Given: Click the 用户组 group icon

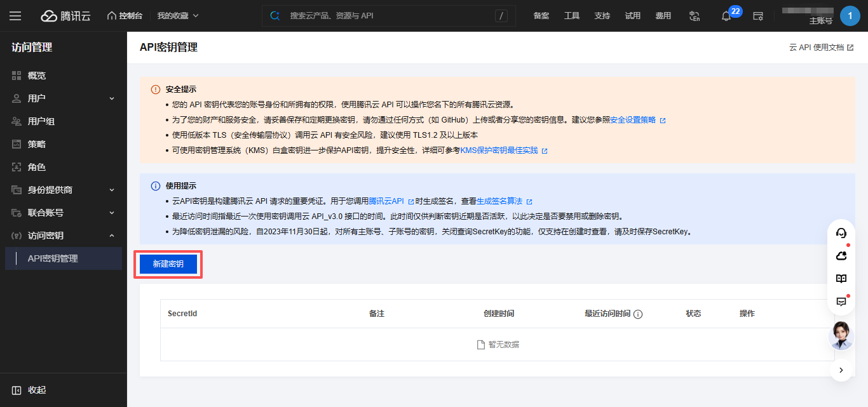Looking at the screenshot, I should [17, 121].
